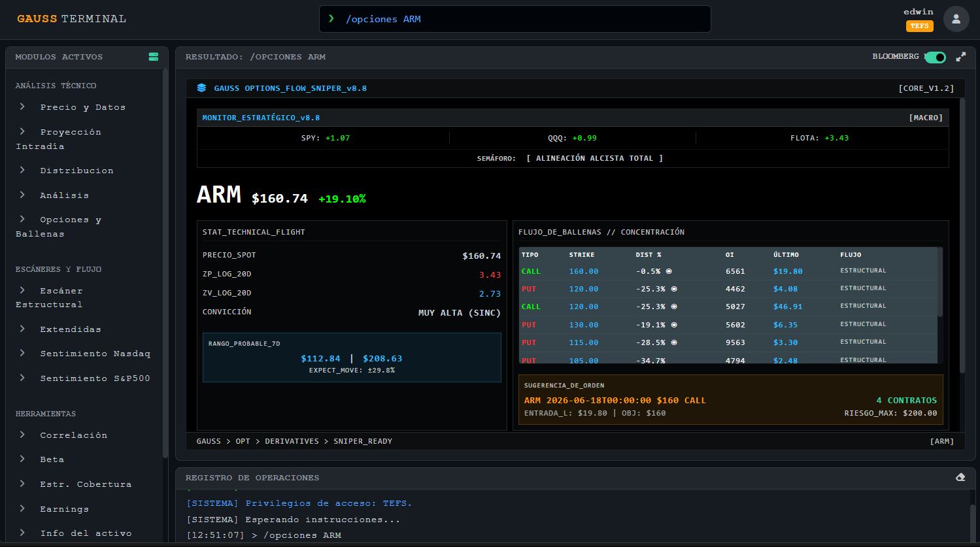This screenshot has width=980, height=547.
Task: Click the green server icon beside Modulos Activos
Action: [154, 57]
